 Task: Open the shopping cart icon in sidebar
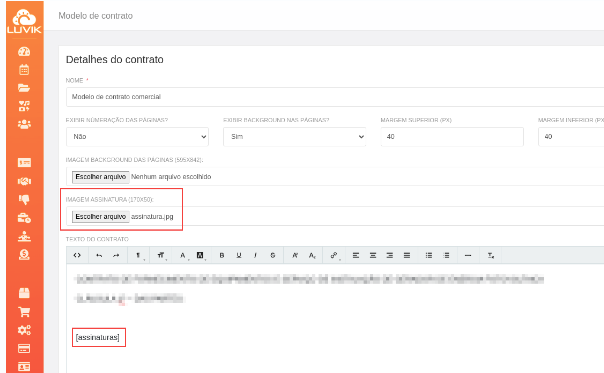[x=24, y=312]
